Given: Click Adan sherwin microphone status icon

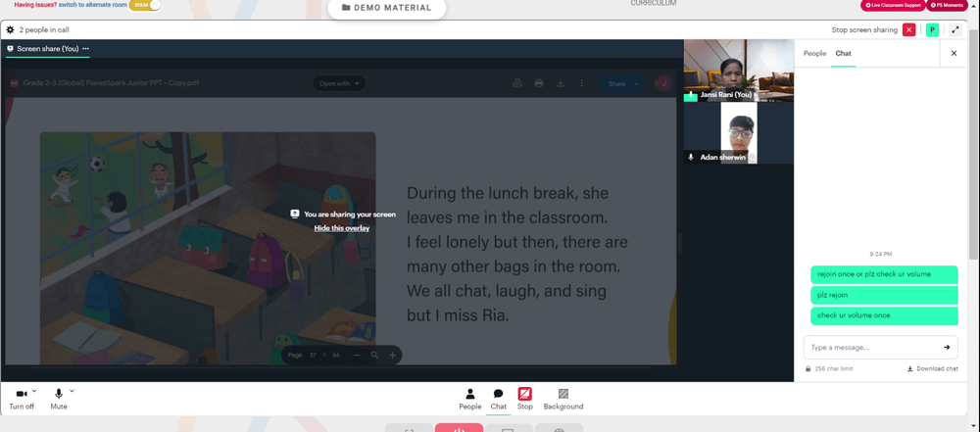Looking at the screenshot, I should (x=691, y=158).
